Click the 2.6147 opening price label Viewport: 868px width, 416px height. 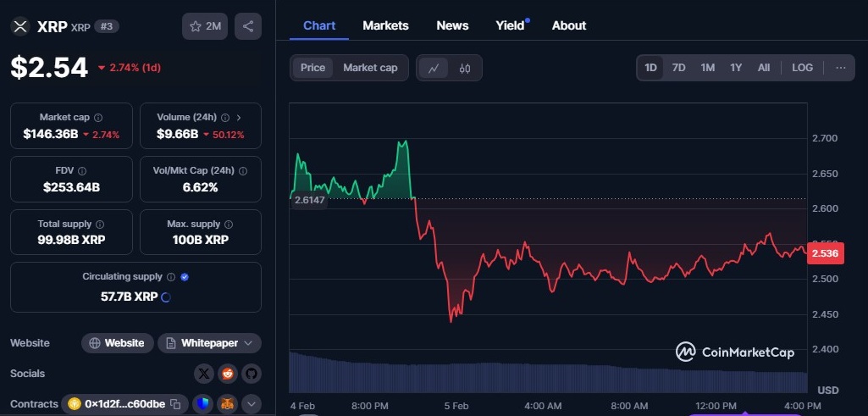(x=309, y=200)
